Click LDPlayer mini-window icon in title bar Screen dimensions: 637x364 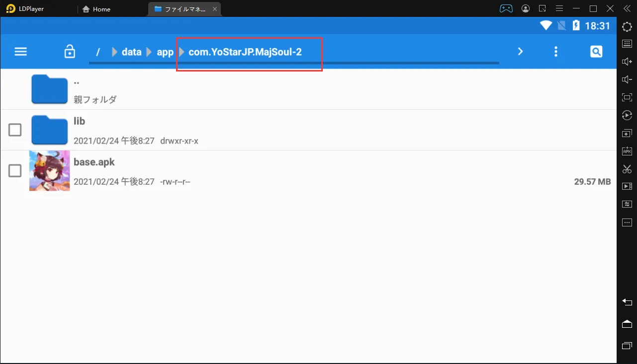(543, 8)
